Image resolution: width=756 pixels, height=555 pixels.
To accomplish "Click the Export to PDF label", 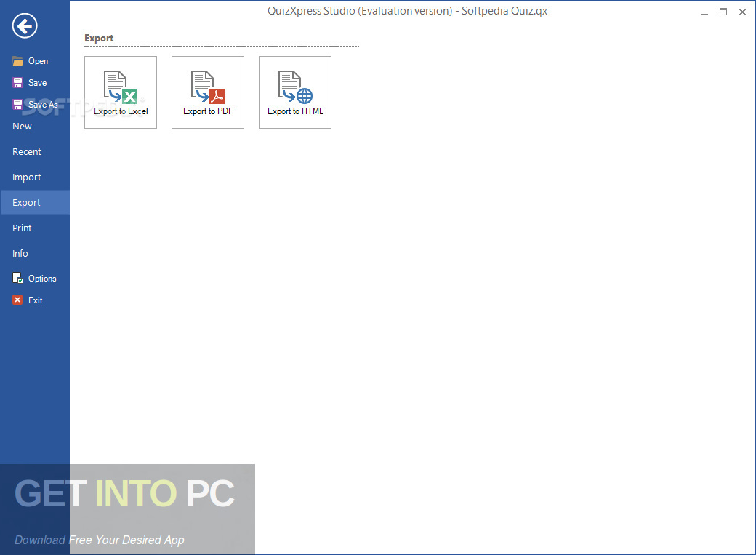I will coord(208,111).
